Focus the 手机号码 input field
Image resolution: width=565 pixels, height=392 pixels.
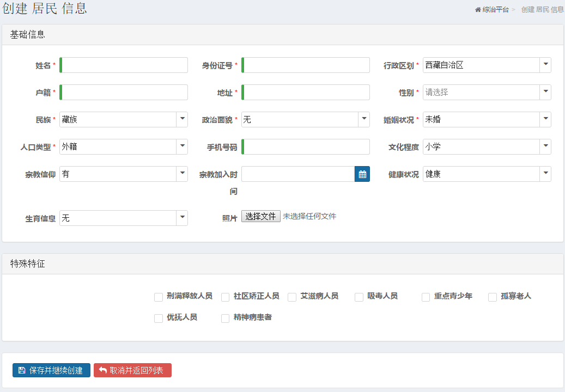click(306, 147)
